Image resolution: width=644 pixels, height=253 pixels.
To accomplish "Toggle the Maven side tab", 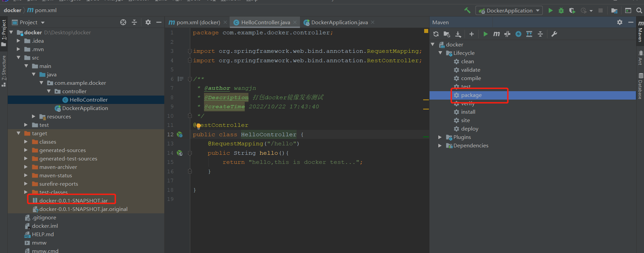I will click(640, 31).
